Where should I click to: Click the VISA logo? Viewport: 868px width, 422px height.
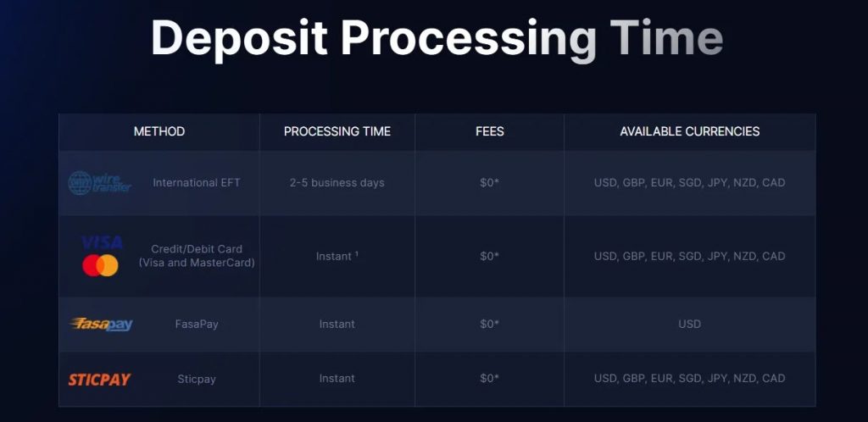coord(102,242)
